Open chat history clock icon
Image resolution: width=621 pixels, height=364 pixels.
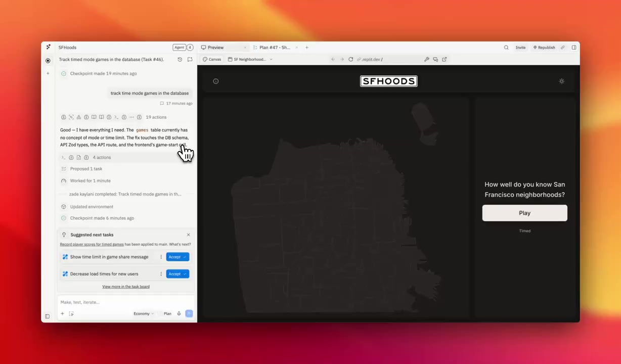pyautogui.click(x=180, y=60)
